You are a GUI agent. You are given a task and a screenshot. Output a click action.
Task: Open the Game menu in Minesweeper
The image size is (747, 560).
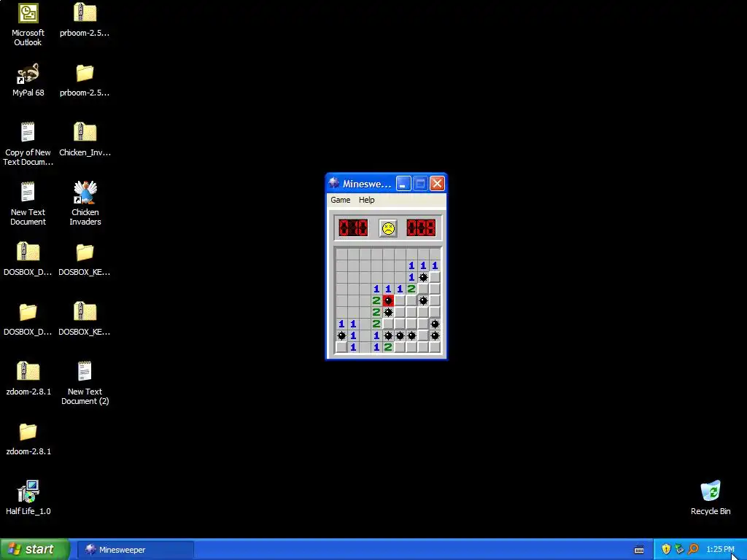(x=341, y=200)
